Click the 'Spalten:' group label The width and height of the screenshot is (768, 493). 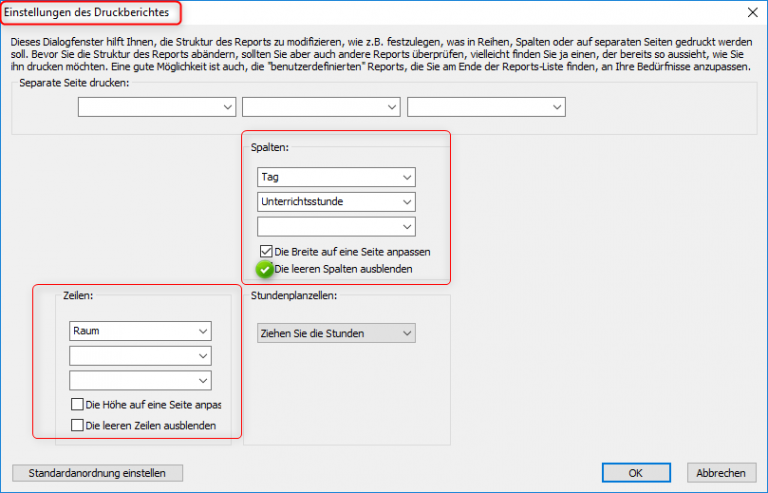270,147
